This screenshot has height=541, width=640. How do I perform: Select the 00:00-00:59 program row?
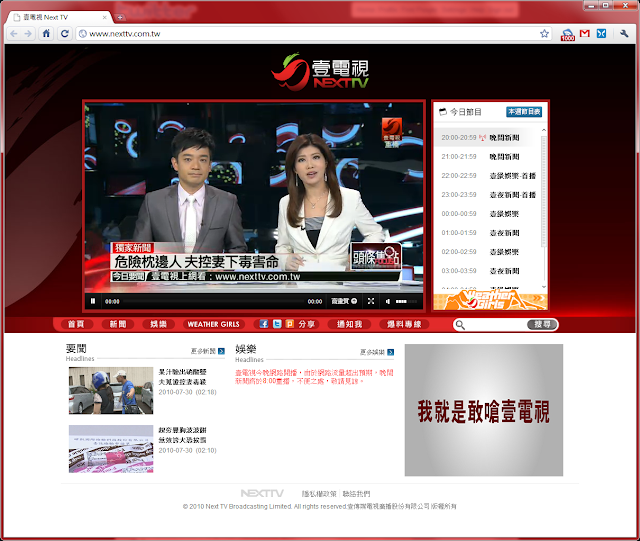(x=487, y=214)
